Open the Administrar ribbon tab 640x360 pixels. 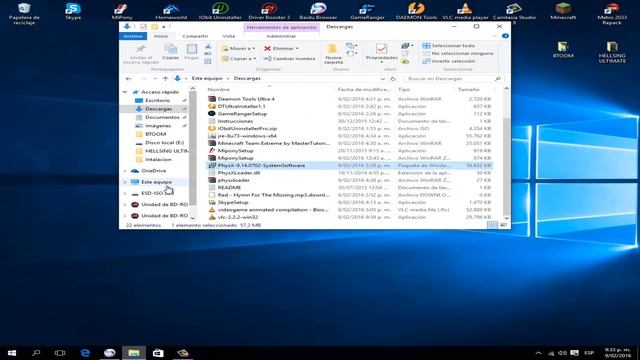(x=281, y=36)
